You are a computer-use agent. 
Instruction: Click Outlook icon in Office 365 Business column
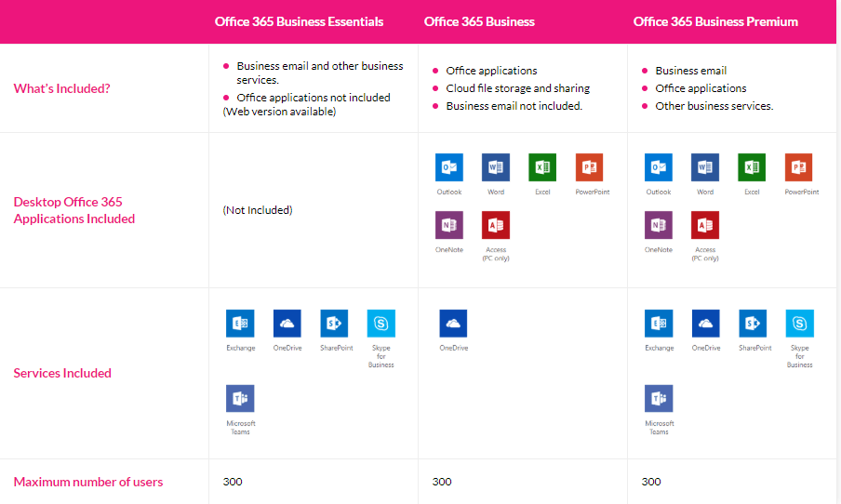click(449, 167)
